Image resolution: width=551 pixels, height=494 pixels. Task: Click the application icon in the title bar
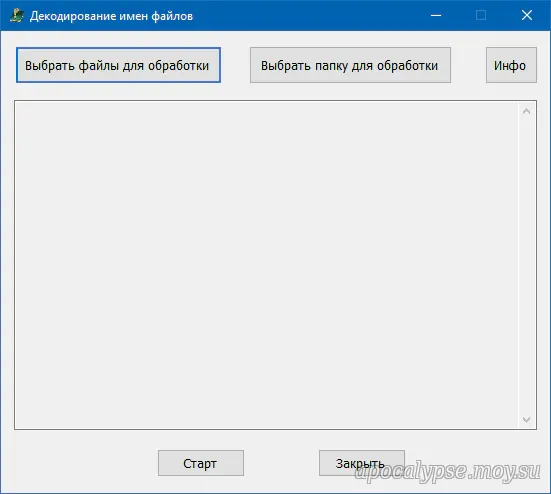tap(17, 15)
